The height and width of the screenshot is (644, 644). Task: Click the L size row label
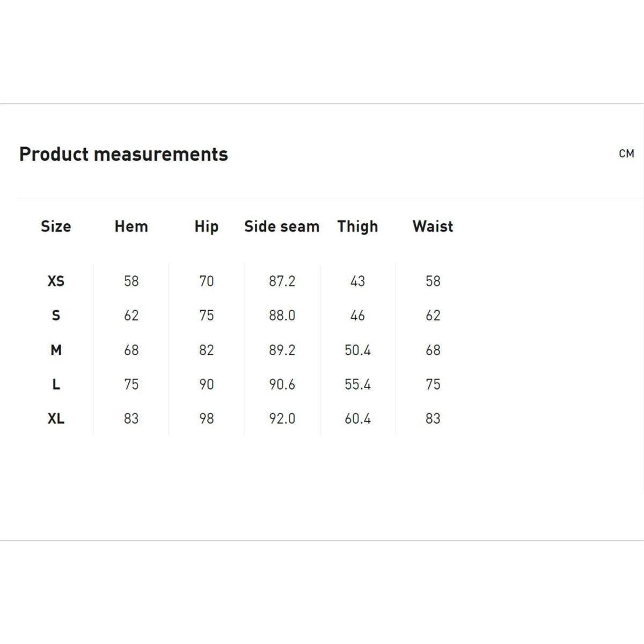[56, 385]
